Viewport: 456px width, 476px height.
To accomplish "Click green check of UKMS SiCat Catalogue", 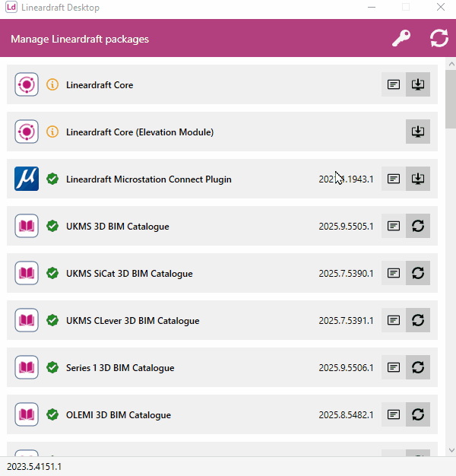I will 52,273.
